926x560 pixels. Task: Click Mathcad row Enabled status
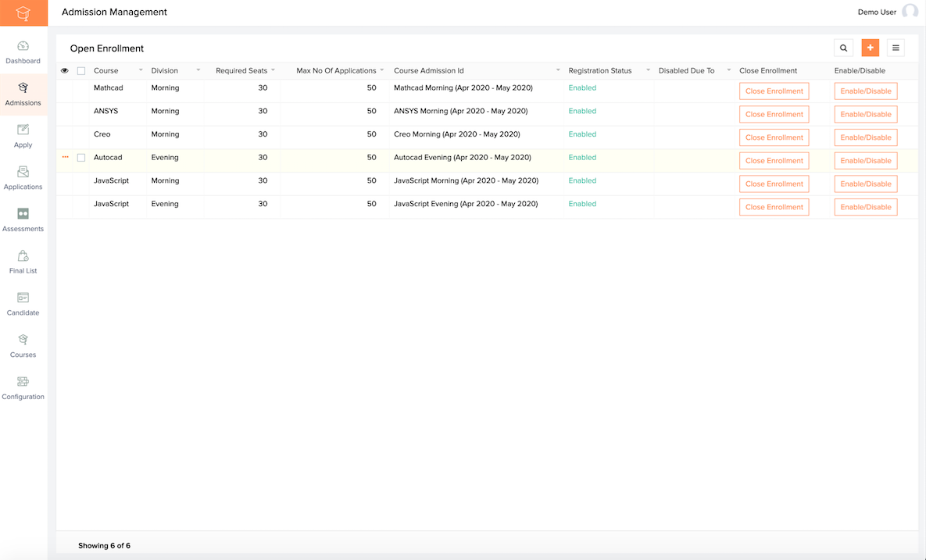coord(582,88)
